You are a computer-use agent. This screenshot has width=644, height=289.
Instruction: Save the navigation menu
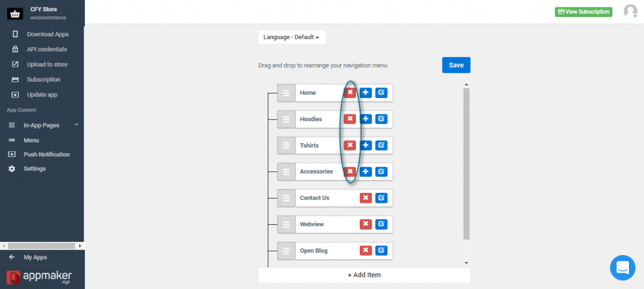(x=456, y=65)
